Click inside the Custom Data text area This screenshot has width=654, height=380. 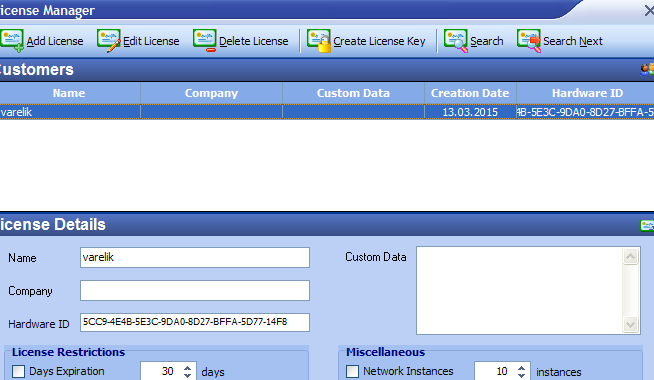pos(519,290)
